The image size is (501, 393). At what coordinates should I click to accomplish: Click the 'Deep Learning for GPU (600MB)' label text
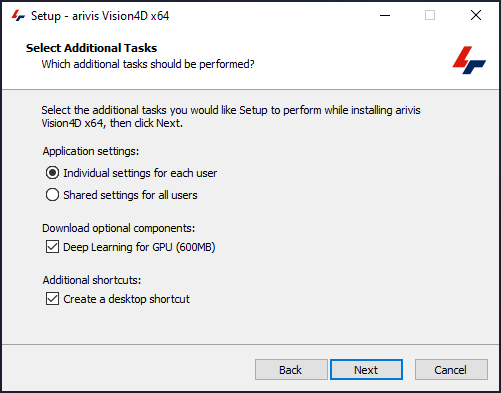click(x=139, y=247)
